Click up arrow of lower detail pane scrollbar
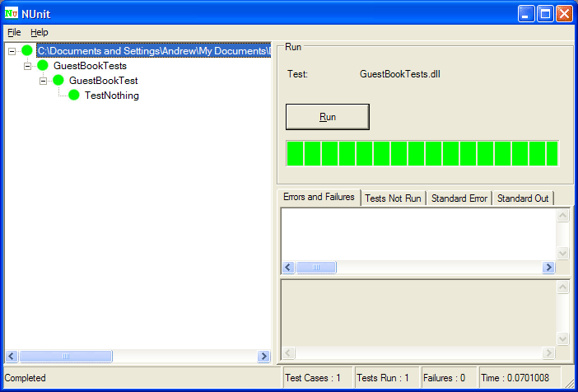The height and width of the screenshot is (392, 578). point(562,287)
